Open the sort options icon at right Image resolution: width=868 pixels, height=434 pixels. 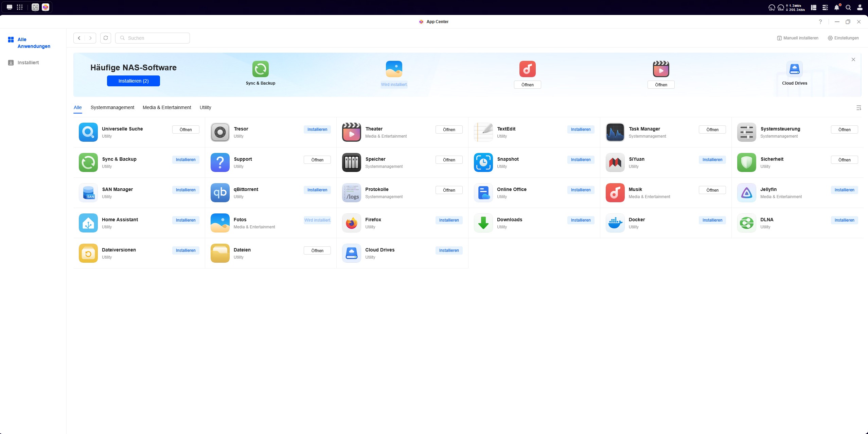[x=858, y=108]
